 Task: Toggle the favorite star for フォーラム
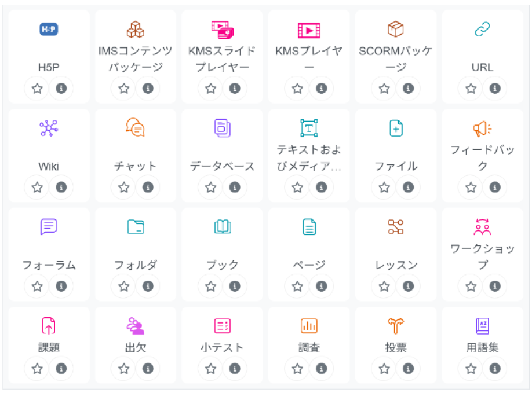pyautogui.click(x=37, y=287)
